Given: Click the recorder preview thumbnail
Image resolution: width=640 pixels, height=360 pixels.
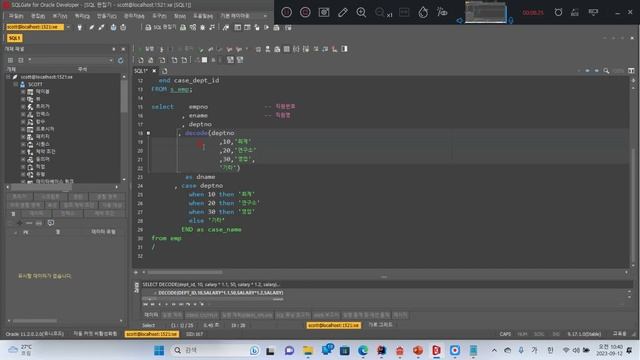Looking at the screenshot, I should [486, 12].
